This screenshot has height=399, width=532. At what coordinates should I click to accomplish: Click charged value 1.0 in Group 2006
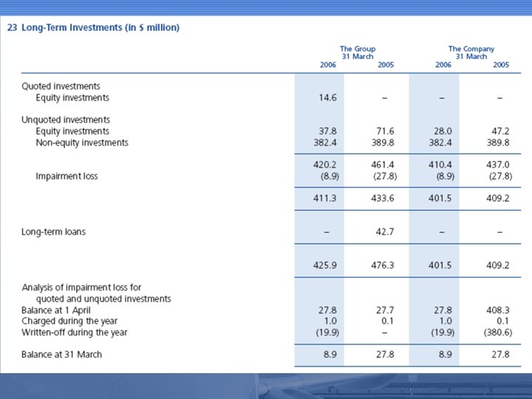coord(330,321)
